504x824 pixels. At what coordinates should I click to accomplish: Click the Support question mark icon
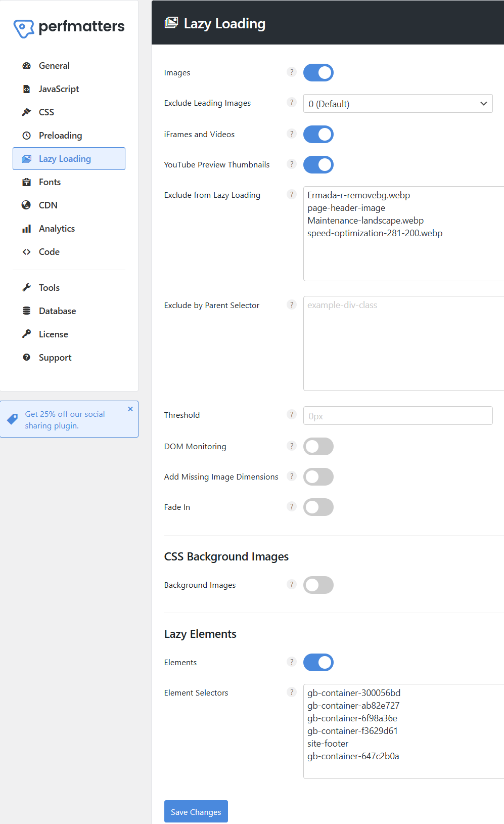pyautogui.click(x=27, y=358)
